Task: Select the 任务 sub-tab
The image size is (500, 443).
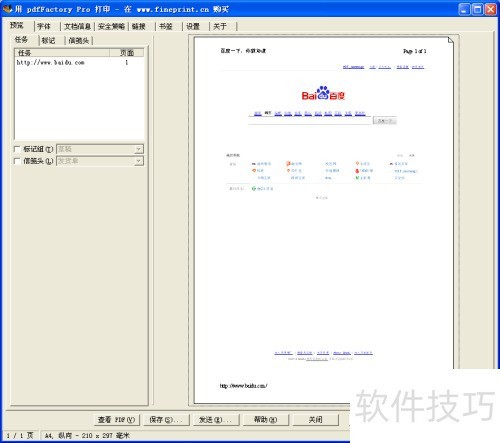Action: click(x=22, y=40)
